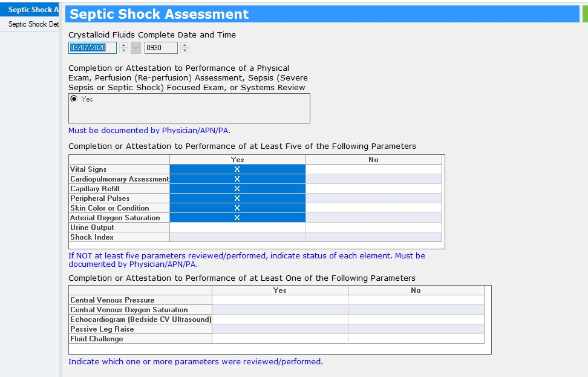Mark No for Central Venous Pressure
Screen dimensions: 588x377
[x=416, y=300]
